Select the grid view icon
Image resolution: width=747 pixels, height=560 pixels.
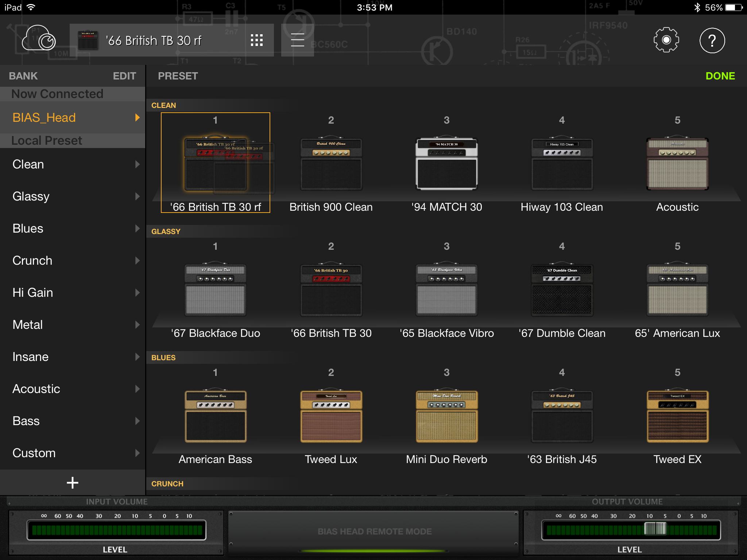point(257,39)
